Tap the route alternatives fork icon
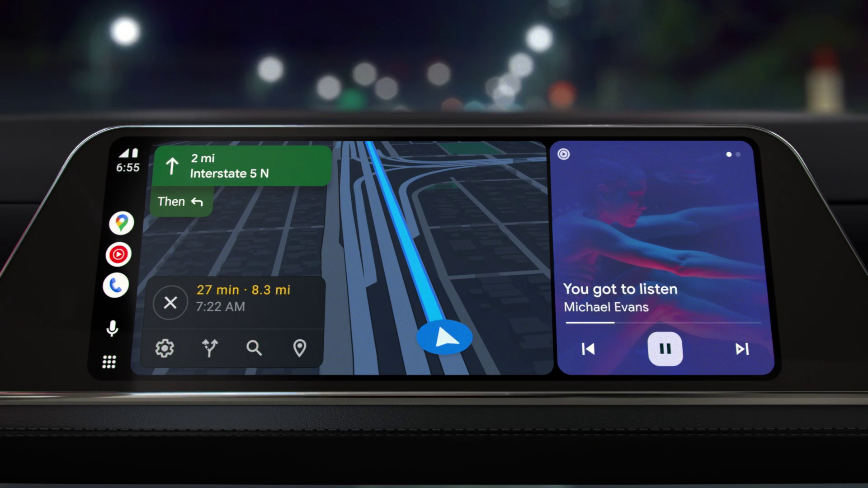 pyautogui.click(x=209, y=348)
